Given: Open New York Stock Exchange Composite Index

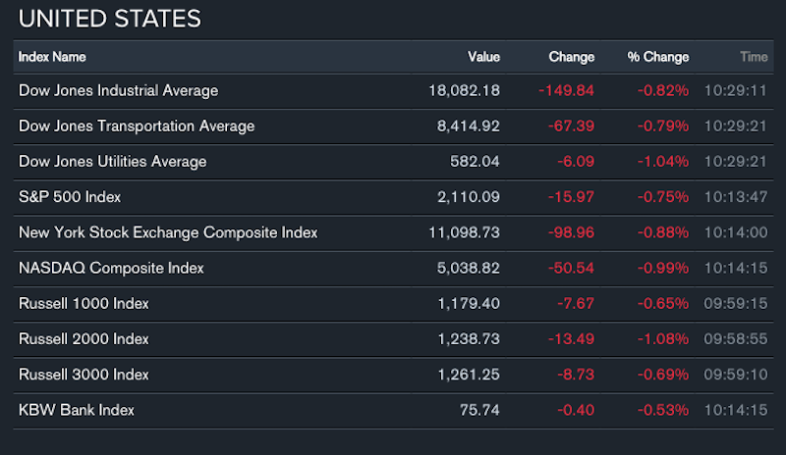Looking at the screenshot, I should (x=168, y=233).
